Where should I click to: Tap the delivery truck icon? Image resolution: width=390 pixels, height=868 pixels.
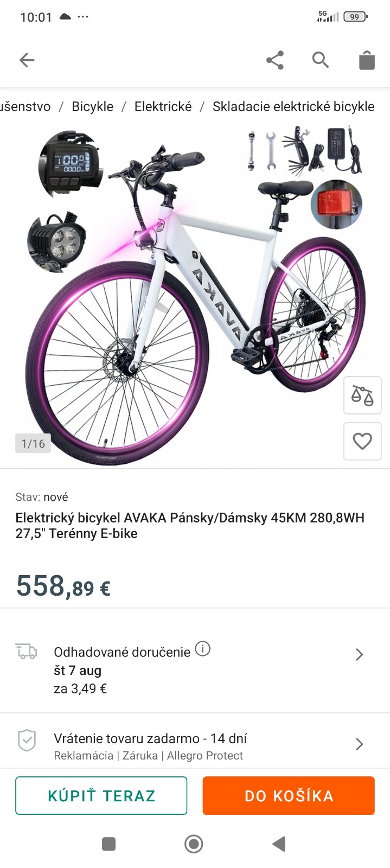27,651
